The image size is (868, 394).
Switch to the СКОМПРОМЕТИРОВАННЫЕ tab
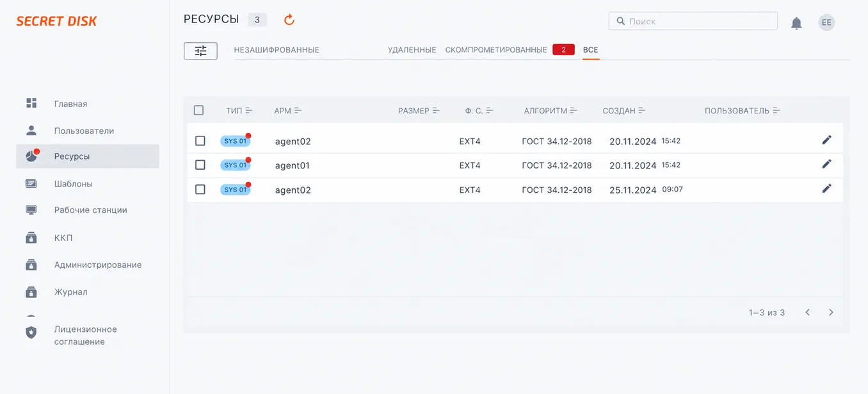coord(496,50)
